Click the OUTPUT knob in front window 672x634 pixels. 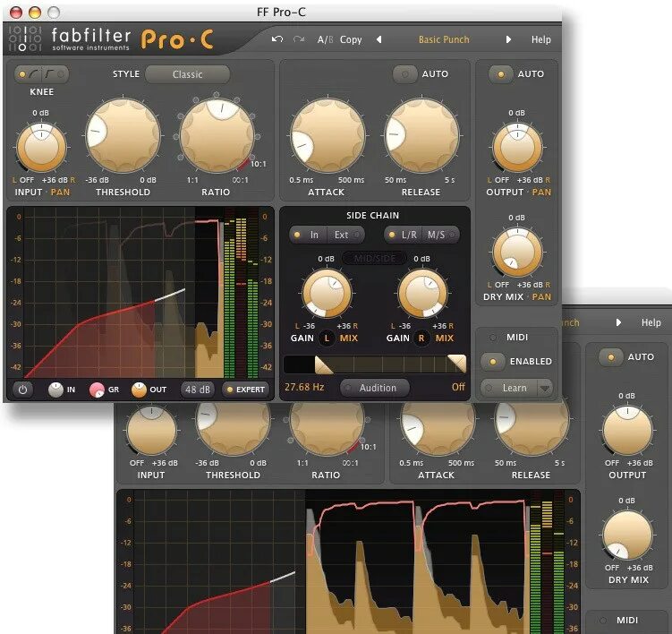(517, 147)
